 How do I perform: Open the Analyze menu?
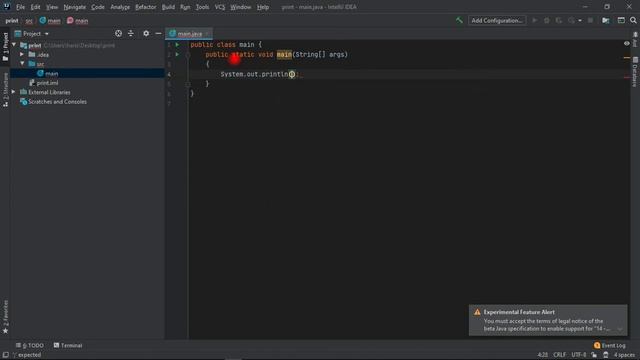coord(120,7)
